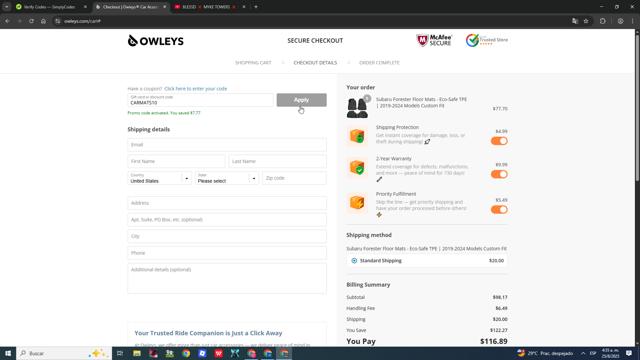The image size is (640, 360).
Task: Open the Chrome icon in taskbar
Action: [x=186, y=353]
